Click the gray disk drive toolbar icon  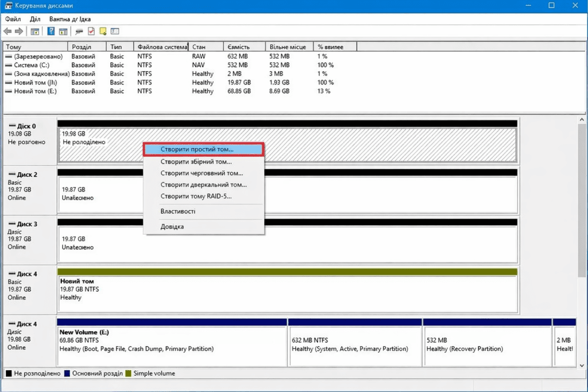(79, 31)
